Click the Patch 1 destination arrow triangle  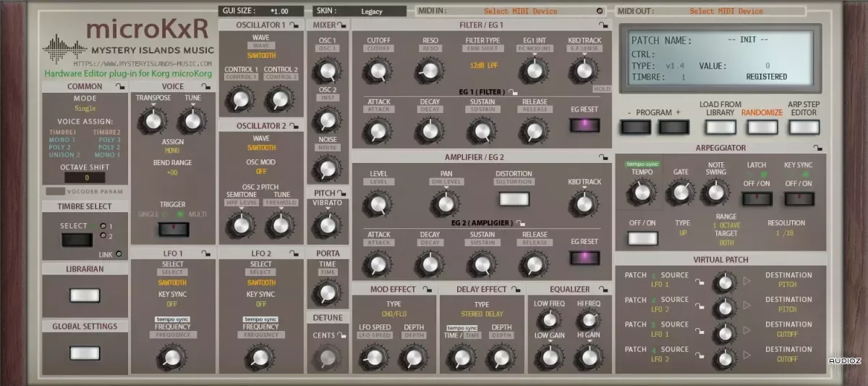(x=747, y=282)
